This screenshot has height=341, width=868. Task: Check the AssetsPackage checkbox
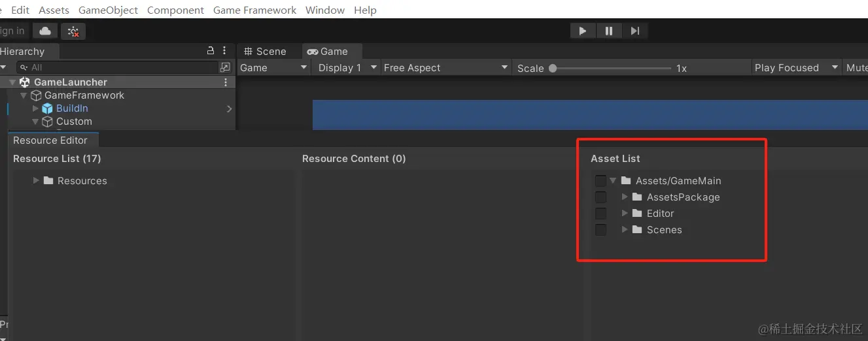pyautogui.click(x=600, y=197)
